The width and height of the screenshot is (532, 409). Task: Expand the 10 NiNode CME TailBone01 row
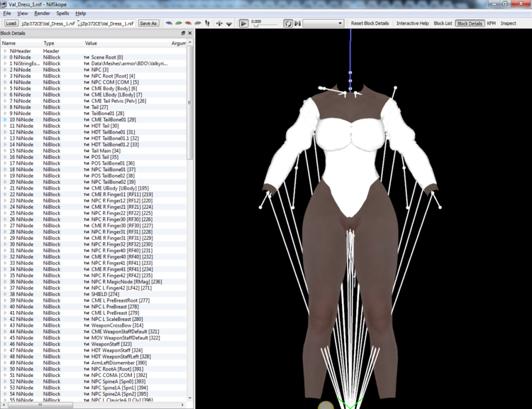click(x=5, y=119)
